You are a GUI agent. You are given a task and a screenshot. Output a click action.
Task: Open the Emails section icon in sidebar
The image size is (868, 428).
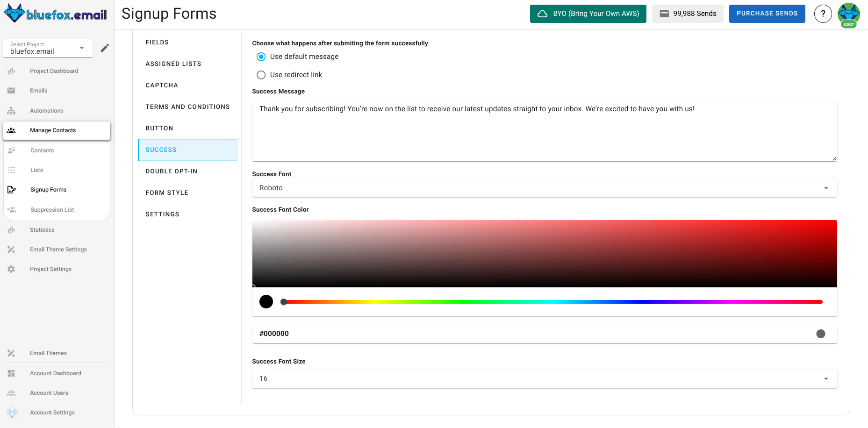coord(11,90)
